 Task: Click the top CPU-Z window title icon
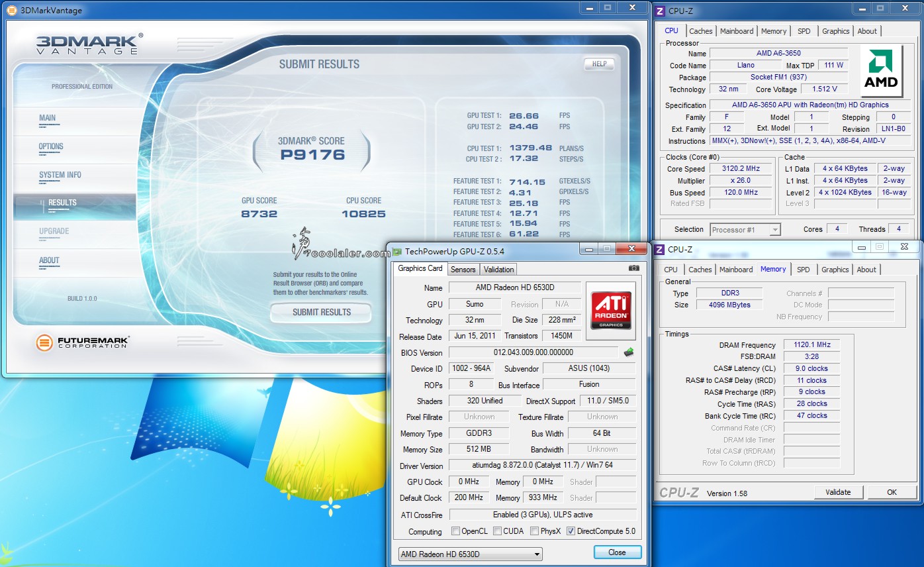pos(659,11)
